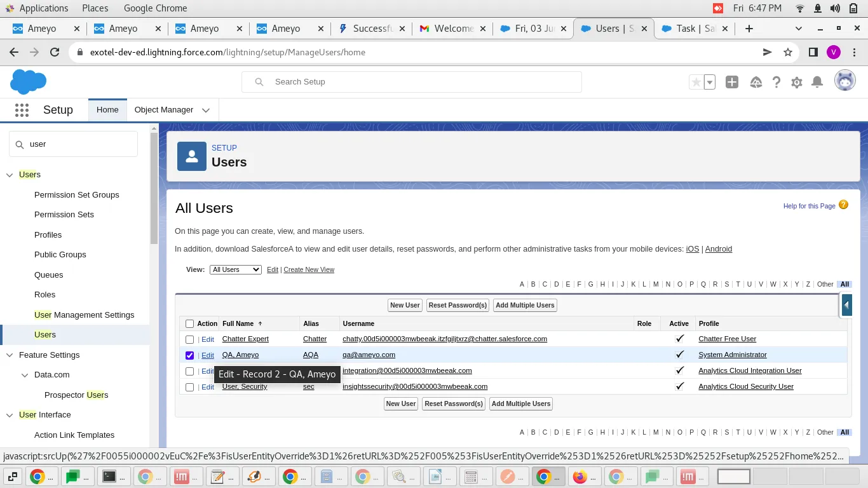Open the Chrome profile V avatar
The height and width of the screenshot is (488, 868).
click(834, 52)
